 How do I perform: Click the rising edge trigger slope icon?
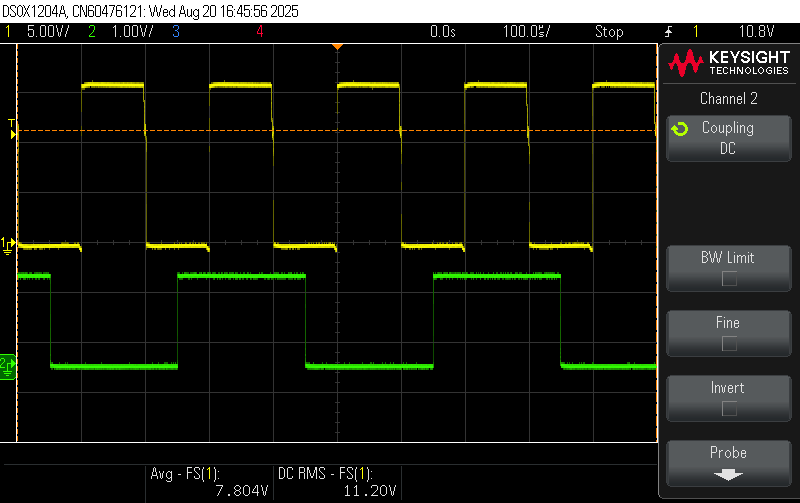point(667,32)
